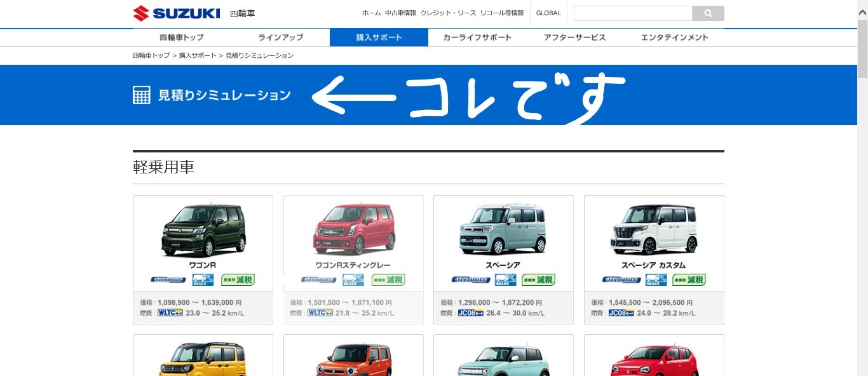Click the fuel figure 26.4 ～ 30.0 km/L
Viewport: 868px width, 376px height.
515,313
